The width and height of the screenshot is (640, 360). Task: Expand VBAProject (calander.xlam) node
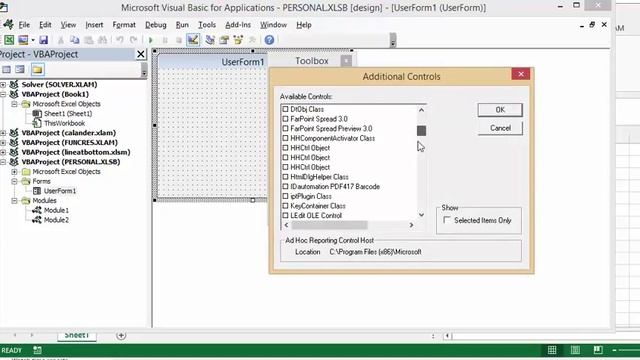point(3,133)
